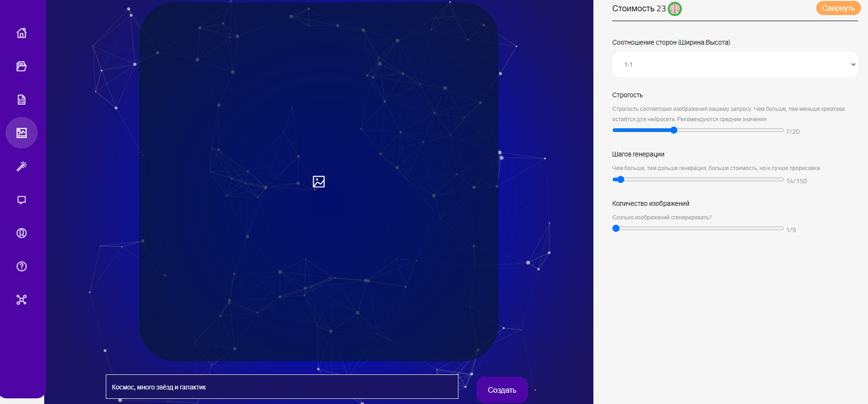868x404 pixels.
Task: Open the user profile icon in sidebar
Action: pos(22,233)
